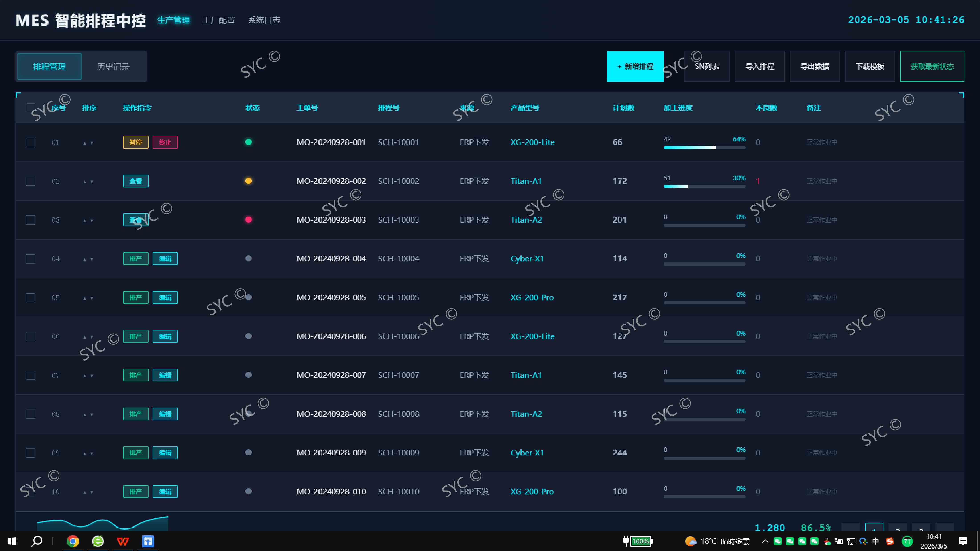The height and width of the screenshot is (551, 980).
Task: Move row 04 down with sort arrow
Action: coord(92,260)
